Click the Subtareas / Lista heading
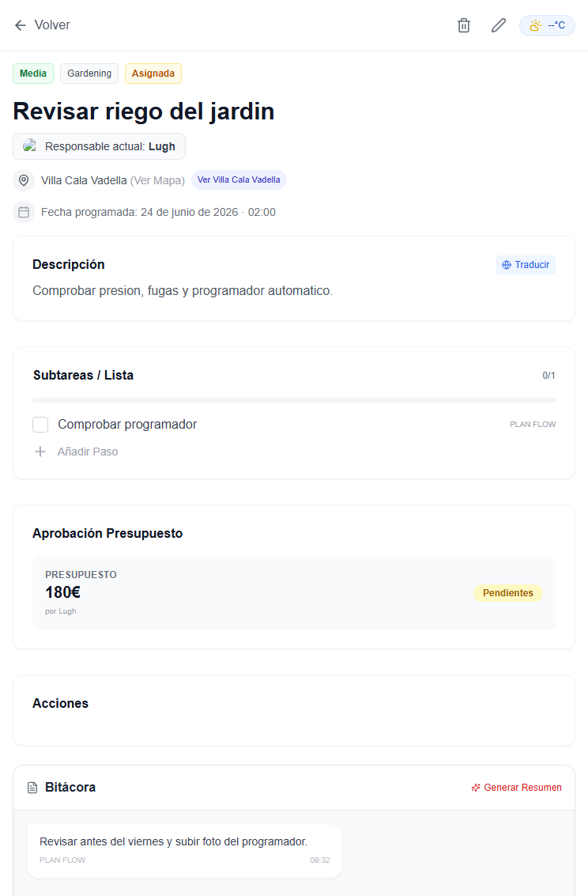The image size is (588, 896). (x=83, y=375)
